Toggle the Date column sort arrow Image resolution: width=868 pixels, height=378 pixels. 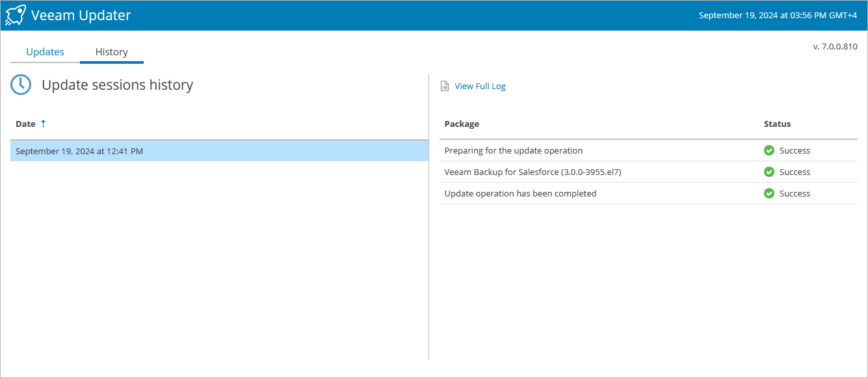[43, 124]
